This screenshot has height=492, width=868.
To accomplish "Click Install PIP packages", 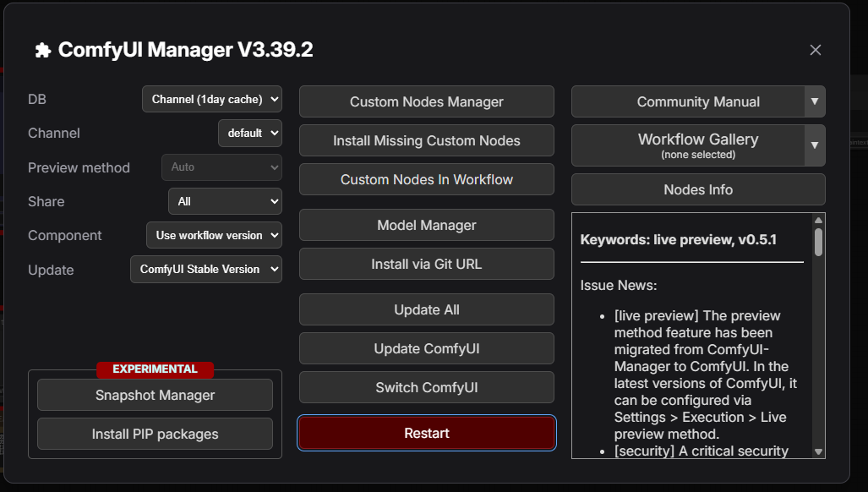I will (x=155, y=434).
